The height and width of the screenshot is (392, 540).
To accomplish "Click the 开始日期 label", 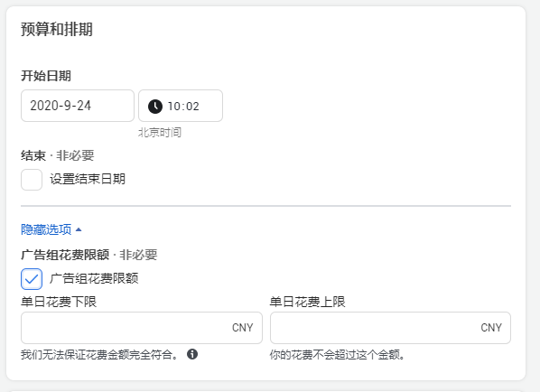I will coord(46,76).
